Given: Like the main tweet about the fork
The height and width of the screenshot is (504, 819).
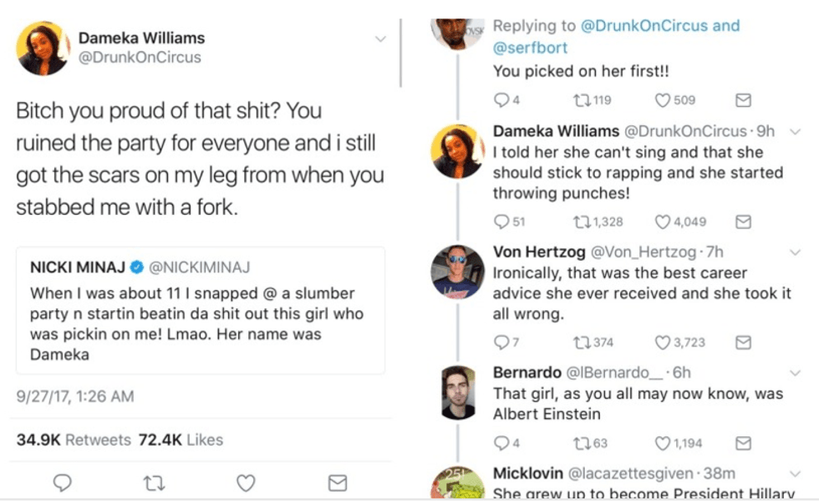Looking at the screenshot, I should pos(246,483).
